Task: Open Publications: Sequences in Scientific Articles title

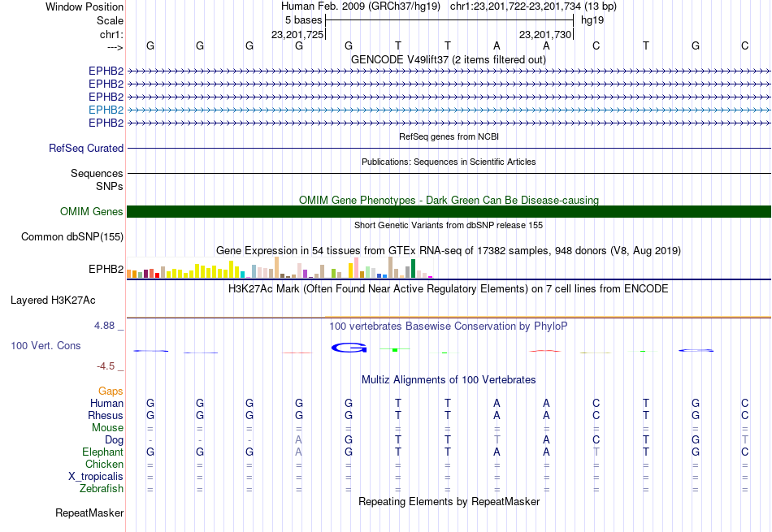Action: click(449, 162)
